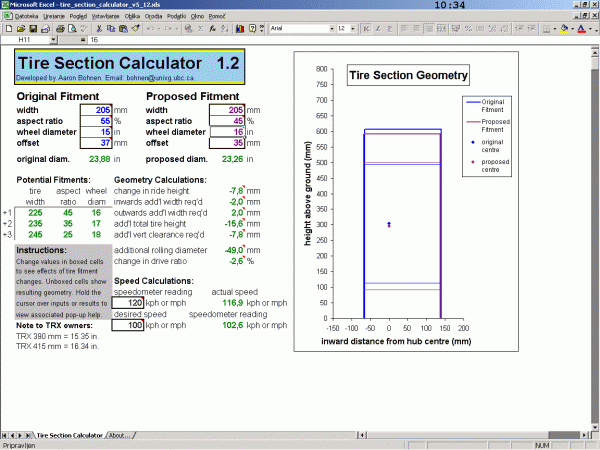This screenshot has height=450, width=600.
Task: Apply Percent style format icon
Action: coord(468,28)
